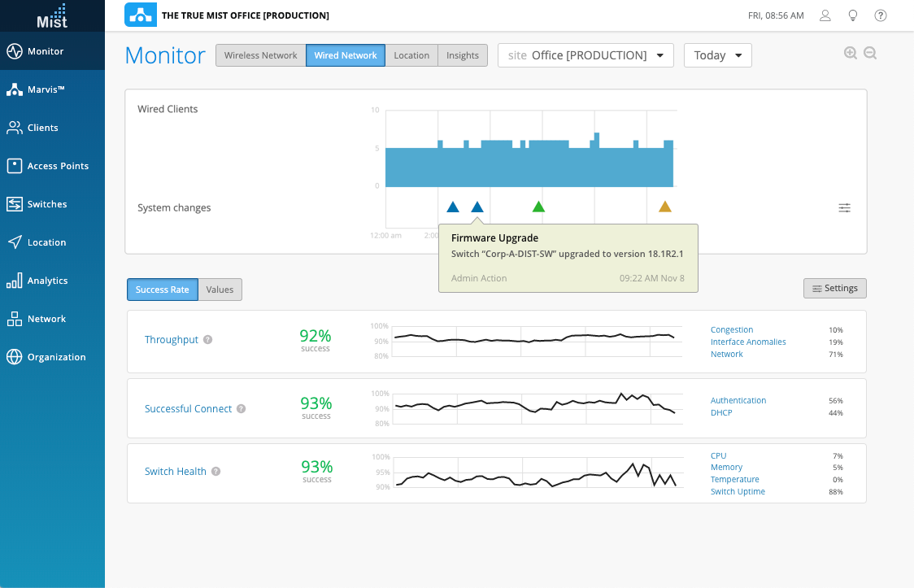Open the Today time range dropdown
The image size is (914, 588).
717,55
